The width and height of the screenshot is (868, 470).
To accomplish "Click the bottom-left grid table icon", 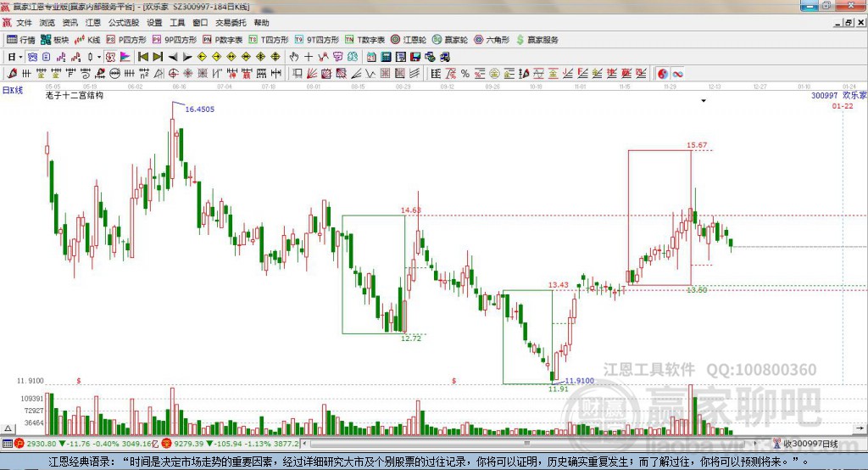I will (x=7, y=444).
